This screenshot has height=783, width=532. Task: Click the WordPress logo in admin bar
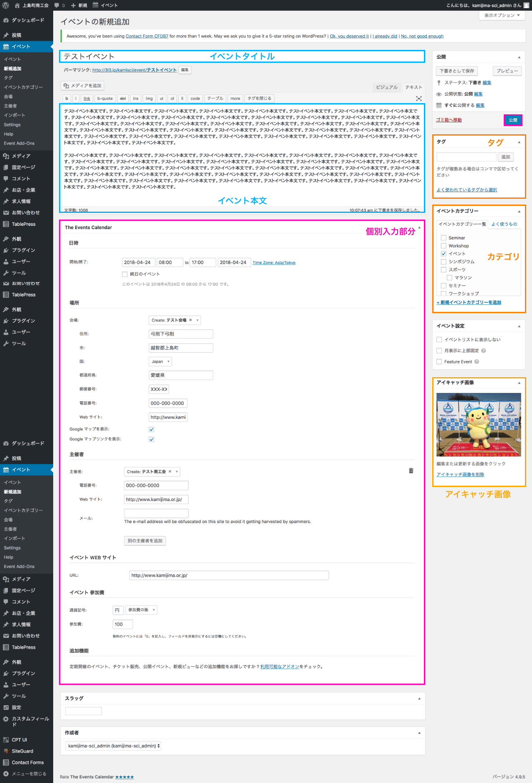tap(6, 5)
